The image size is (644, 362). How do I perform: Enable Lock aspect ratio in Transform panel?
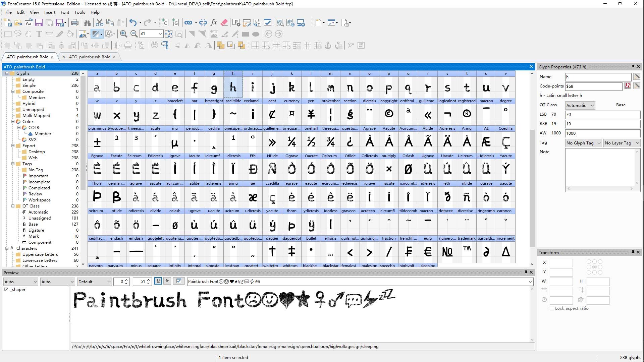point(552,308)
